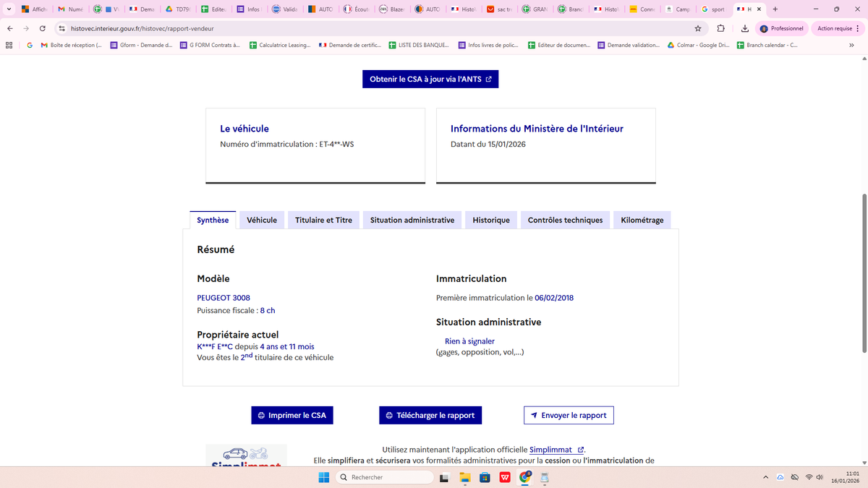Open the Demande validation... bookmark
The image size is (868, 488).
(628, 45)
